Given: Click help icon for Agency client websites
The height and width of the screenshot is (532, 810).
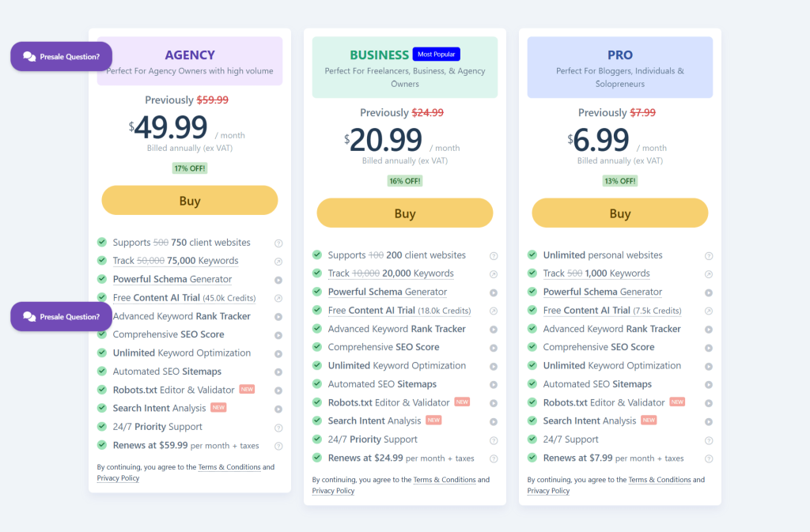Looking at the screenshot, I should click(278, 243).
